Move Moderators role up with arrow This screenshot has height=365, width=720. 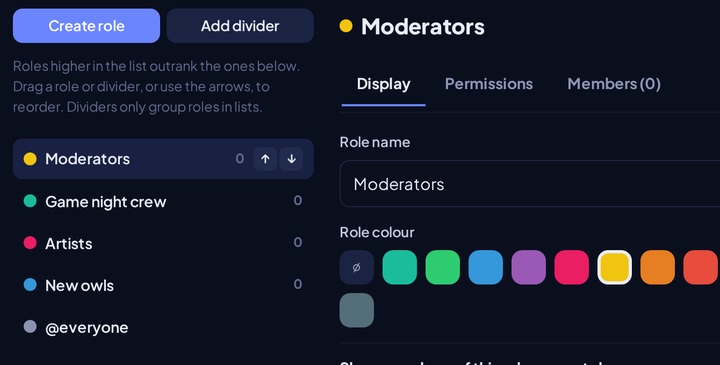(265, 159)
